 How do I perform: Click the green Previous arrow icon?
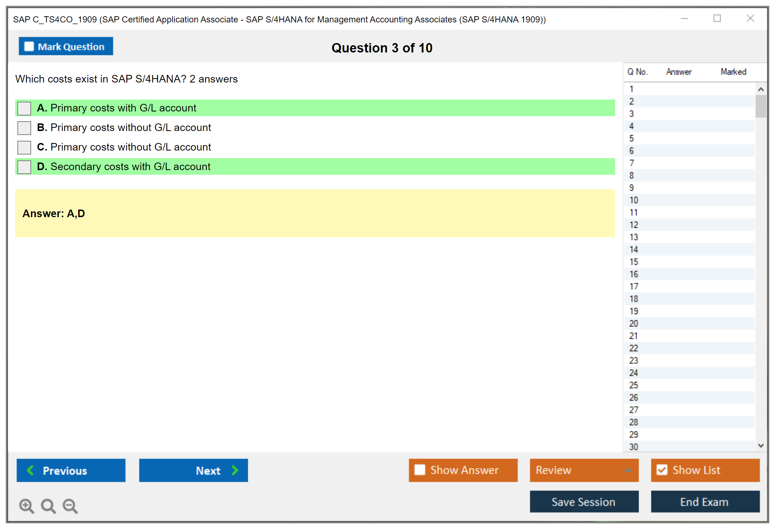30,470
